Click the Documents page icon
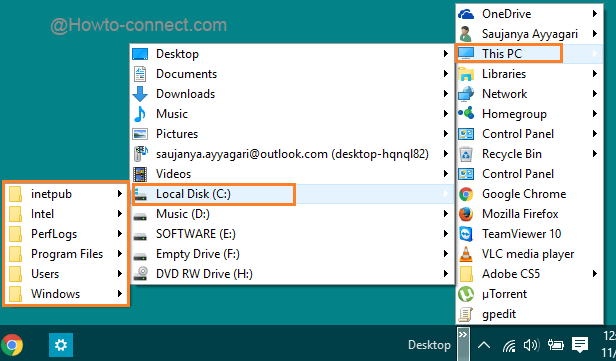This screenshot has height=361, width=616. [140, 74]
